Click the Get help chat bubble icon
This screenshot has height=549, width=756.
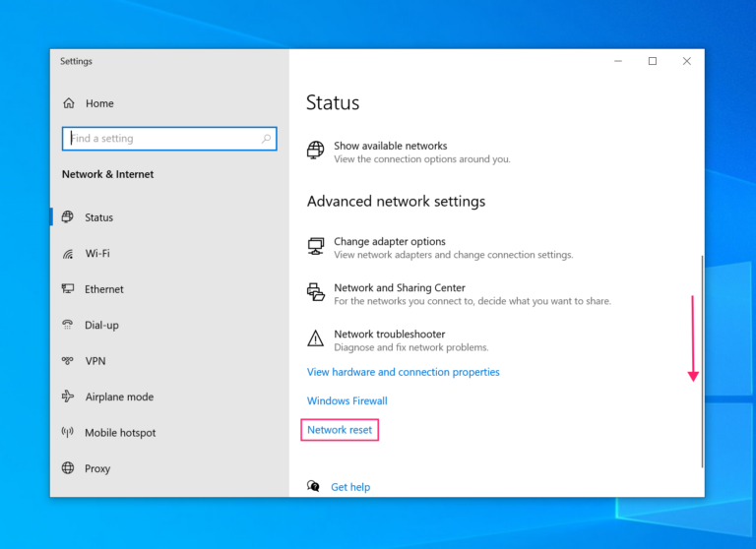[x=313, y=486]
